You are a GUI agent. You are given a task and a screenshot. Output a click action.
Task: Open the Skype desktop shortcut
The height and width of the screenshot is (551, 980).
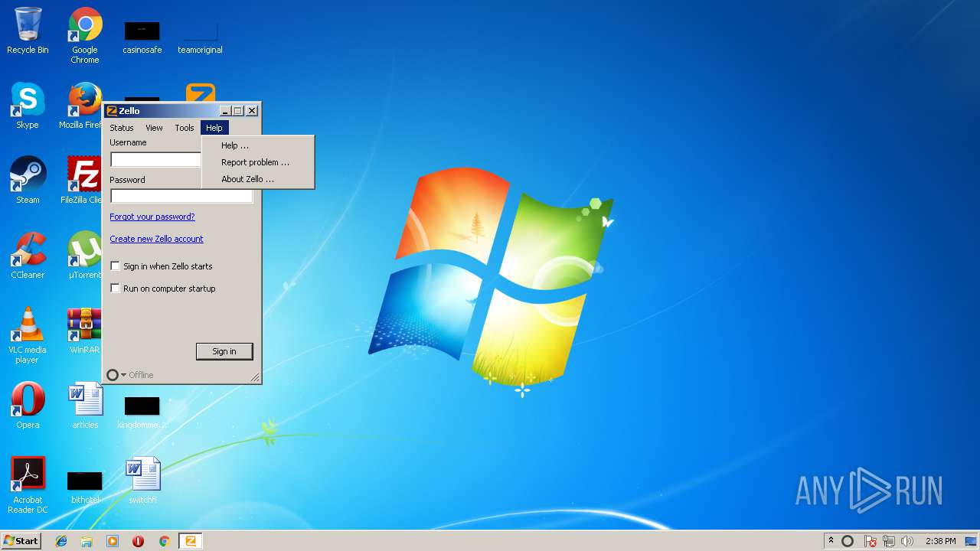(x=28, y=106)
